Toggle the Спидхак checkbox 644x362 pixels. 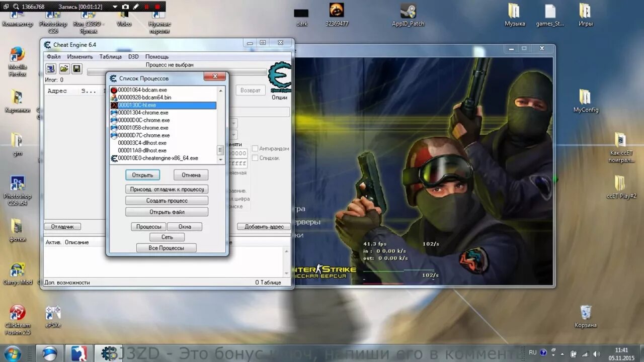click(x=255, y=158)
